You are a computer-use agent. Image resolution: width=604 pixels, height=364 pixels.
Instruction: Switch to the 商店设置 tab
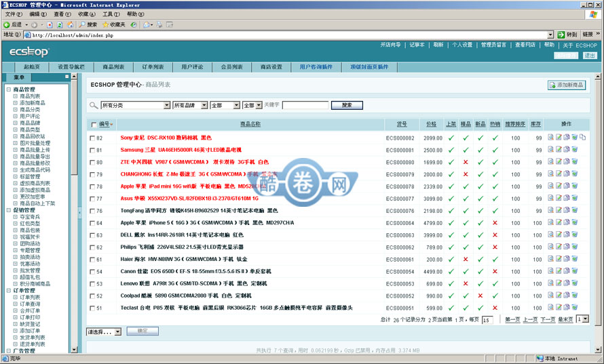pos(271,67)
